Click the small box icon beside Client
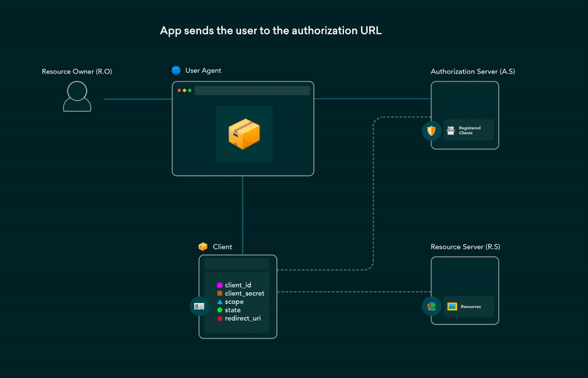Image resolution: width=588 pixels, height=378 pixels. pos(203,246)
